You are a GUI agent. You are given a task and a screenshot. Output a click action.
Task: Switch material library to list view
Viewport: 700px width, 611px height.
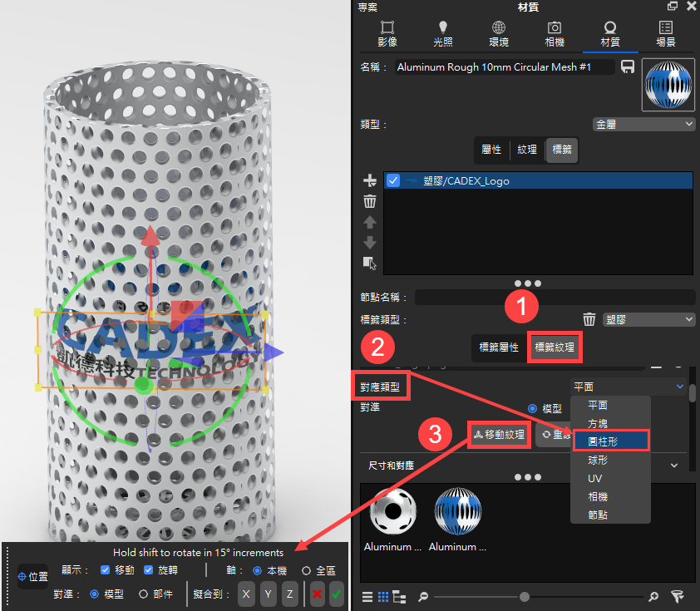pyautogui.click(x=367, y=597)
